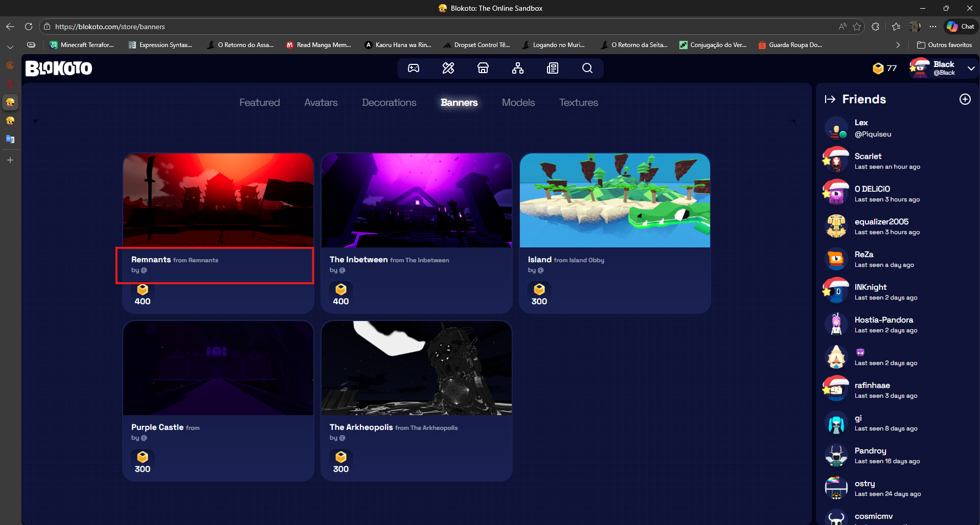
Task: Open the Outros favoritos folder
Action: coord(944,45)
